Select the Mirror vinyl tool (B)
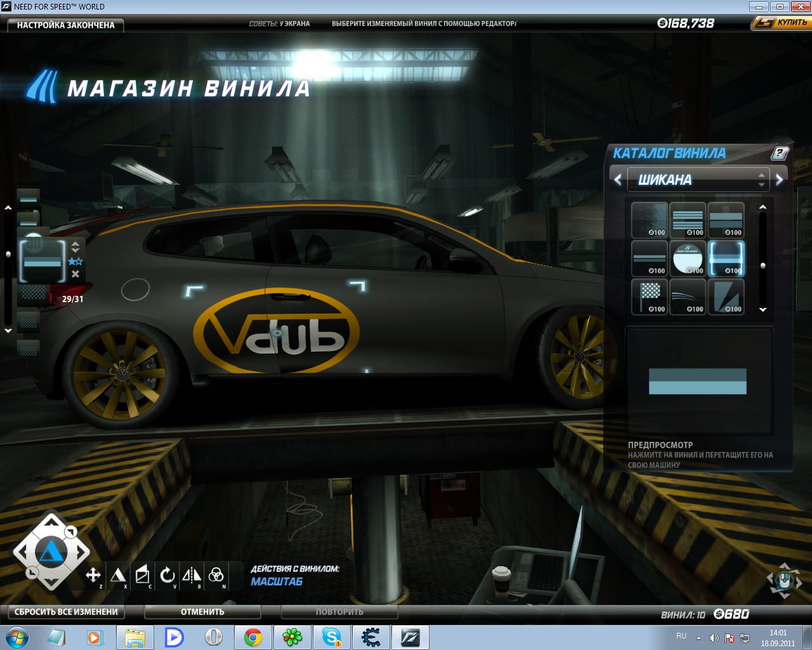The width and height of the screenshot is (812, 650). (192, 575)
